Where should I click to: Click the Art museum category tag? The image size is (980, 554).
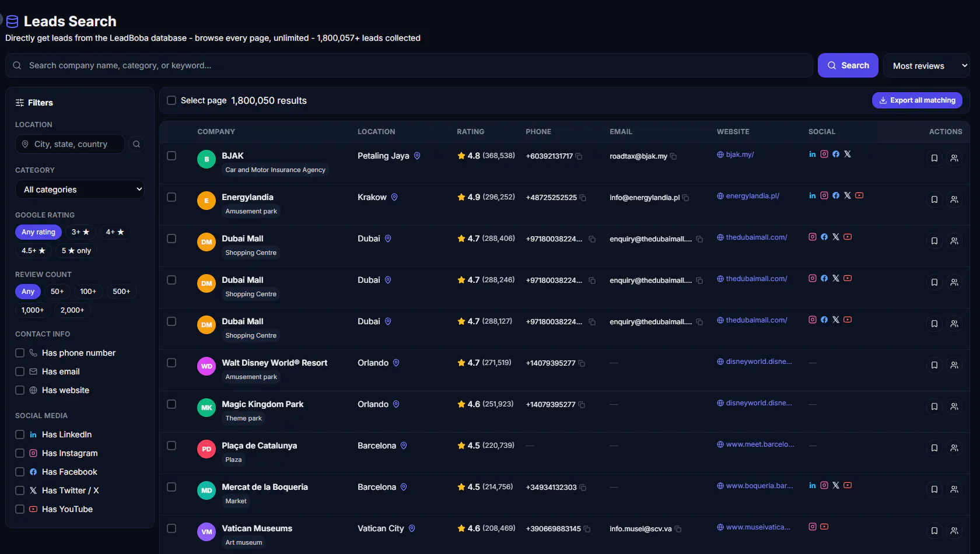click(244, 542)
